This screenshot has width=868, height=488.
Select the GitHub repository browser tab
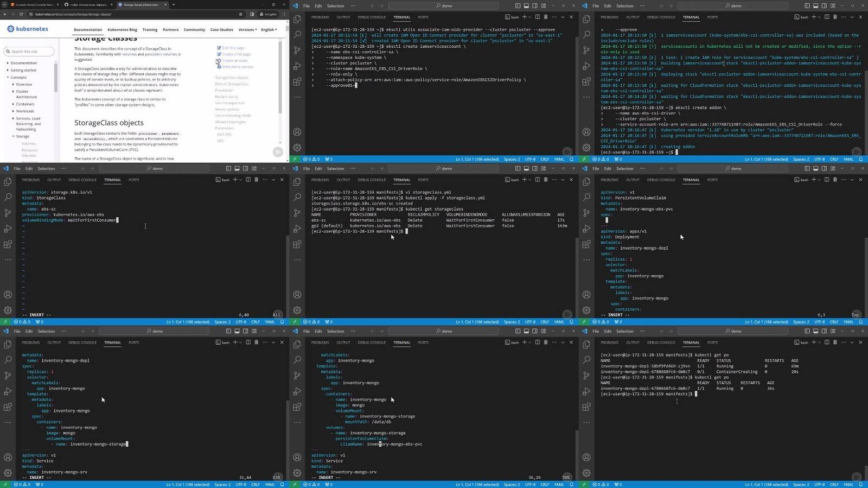(x=88, y=4)
